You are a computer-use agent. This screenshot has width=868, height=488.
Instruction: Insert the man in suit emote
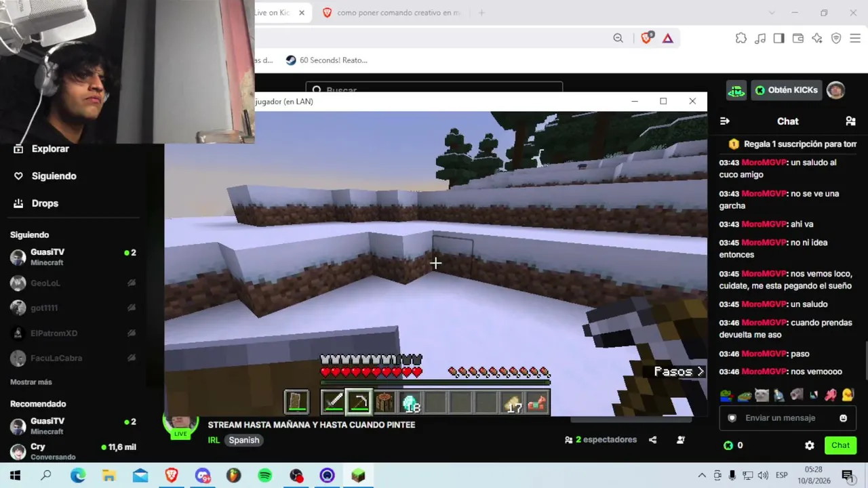(778, 394)
